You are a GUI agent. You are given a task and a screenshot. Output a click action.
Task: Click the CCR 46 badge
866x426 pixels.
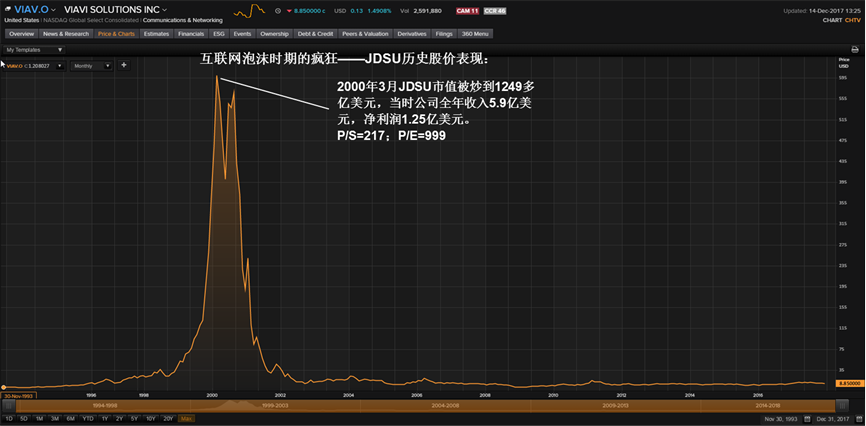(494, 10)
